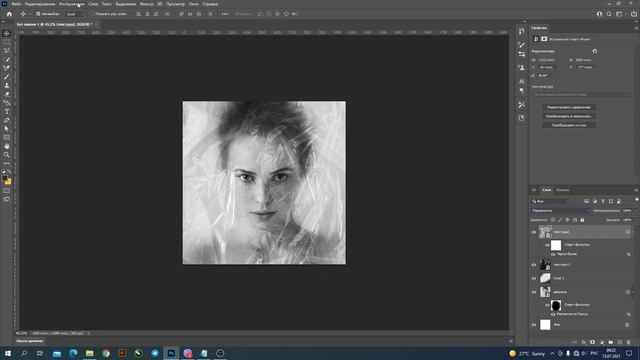Open the layer comp dropdown in Properties
640x360 pixels.
point(581,95)
